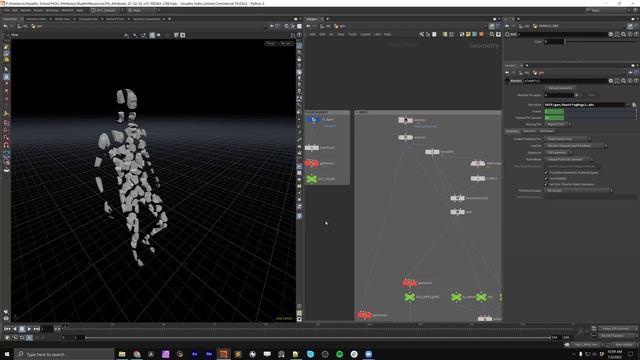Jump to last frame of timeline
The height and width of the screenshot is (360, 640).
[x=36, y=329]
